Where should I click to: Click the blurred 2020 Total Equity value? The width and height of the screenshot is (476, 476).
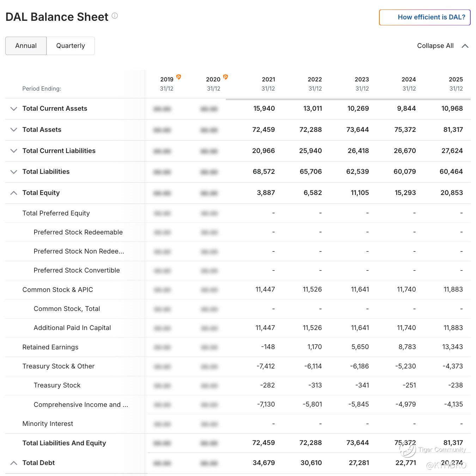209,193
